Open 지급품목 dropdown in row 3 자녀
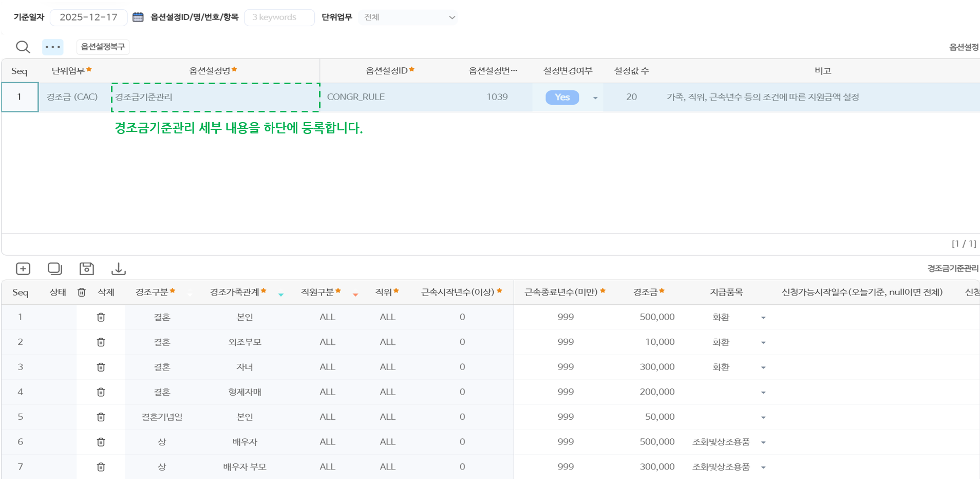The width and height of the screenshot is (980, 487). tap(763, 367)
